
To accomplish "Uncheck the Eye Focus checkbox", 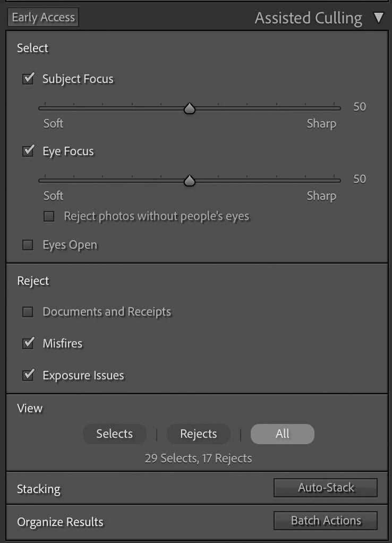I will [x=28, y=151].
